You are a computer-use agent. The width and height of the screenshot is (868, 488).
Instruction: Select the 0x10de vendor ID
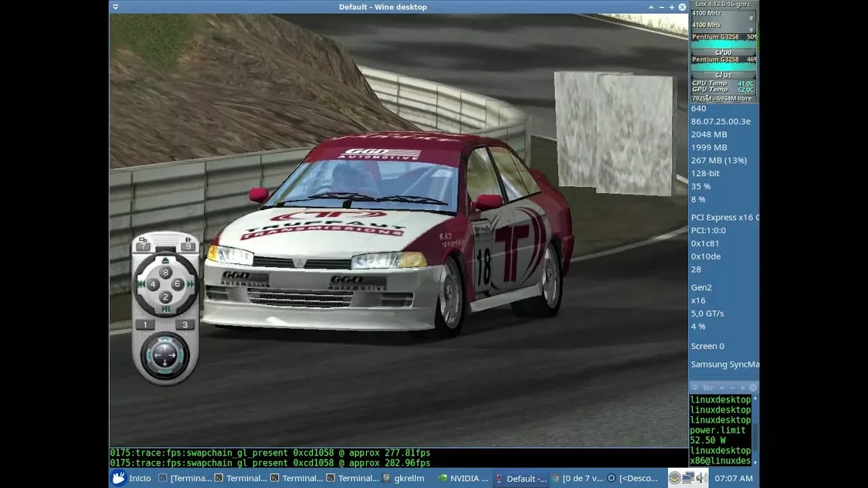click(x=706, y=256)
